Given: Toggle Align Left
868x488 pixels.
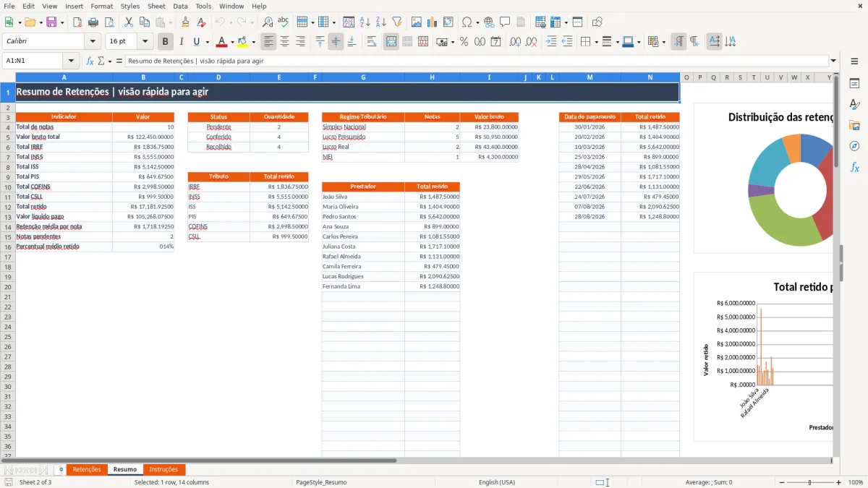Looking at the screenshot, I should point(269,42).
